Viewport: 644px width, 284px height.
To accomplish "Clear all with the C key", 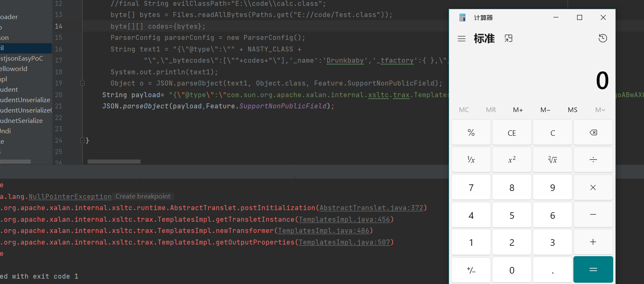I will pyautogui.click(x=553, y=132).
